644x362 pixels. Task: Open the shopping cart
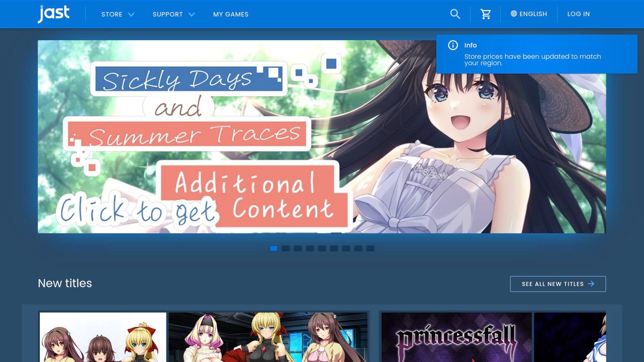[486, 14]
